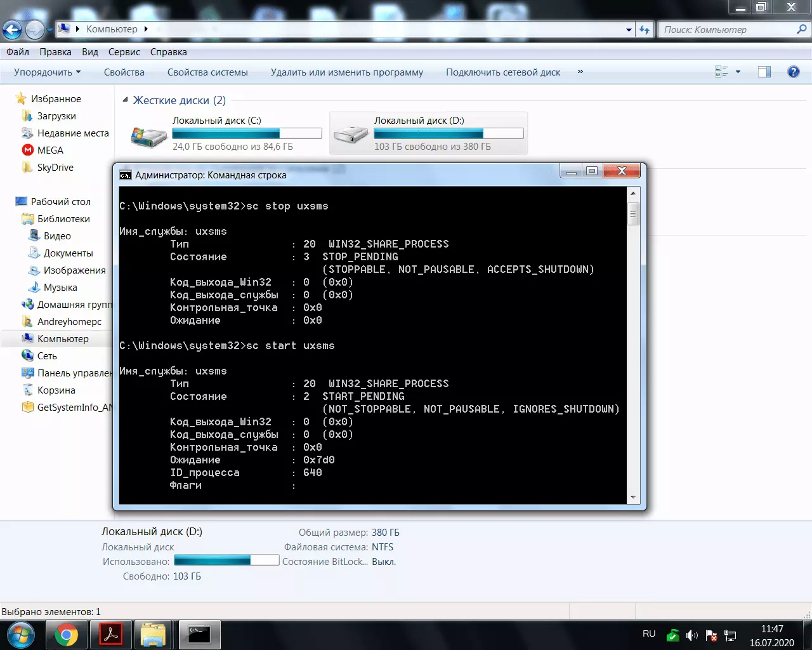Select Видео library in the sidebar
812x650 pixels.
pyautogui.click(x=49, y=236)
